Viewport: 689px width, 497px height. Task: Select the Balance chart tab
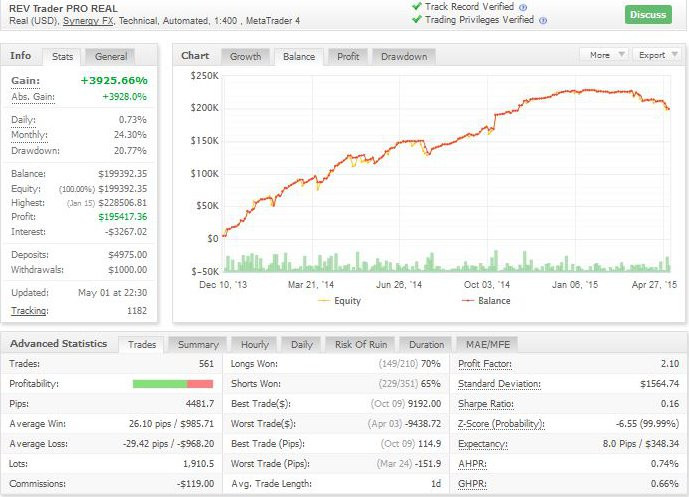299,57
